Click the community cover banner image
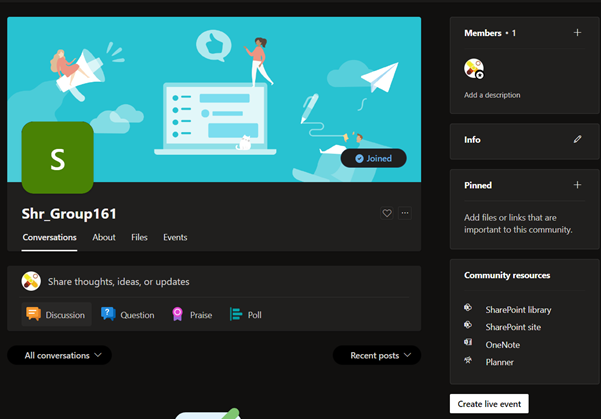This screenshot has height=419, width=601. coord(214,99)
